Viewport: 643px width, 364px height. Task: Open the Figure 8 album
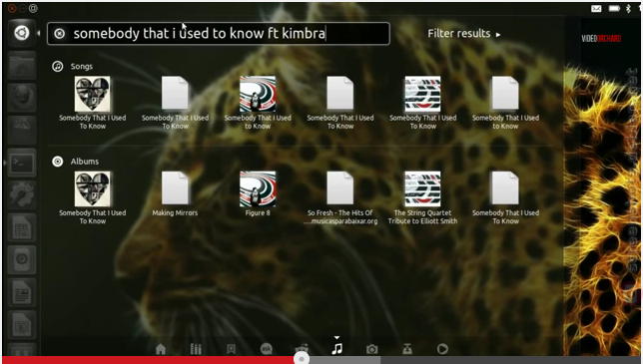(258, 193)
